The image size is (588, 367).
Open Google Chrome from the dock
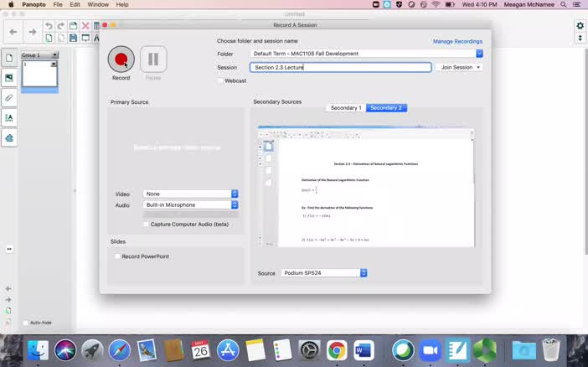[x=337, y=349]
